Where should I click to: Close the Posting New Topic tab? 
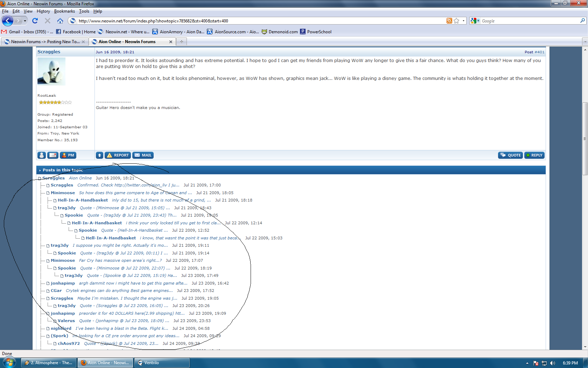tap(83, 42)
